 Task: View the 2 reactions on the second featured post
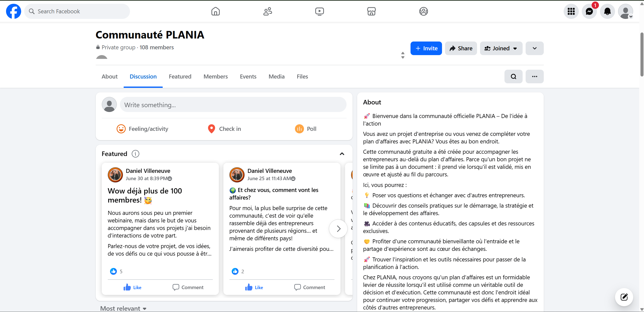(238, 271)
